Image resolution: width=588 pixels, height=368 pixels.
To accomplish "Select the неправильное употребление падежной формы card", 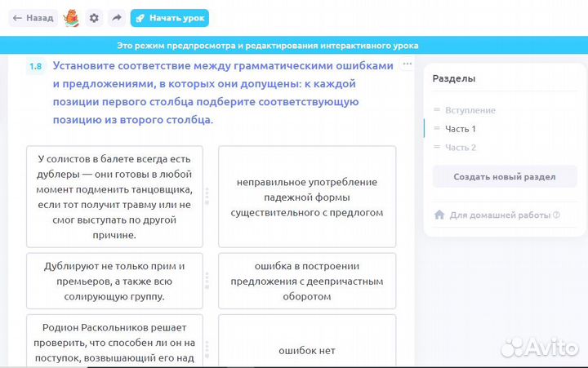I will 307,197.
